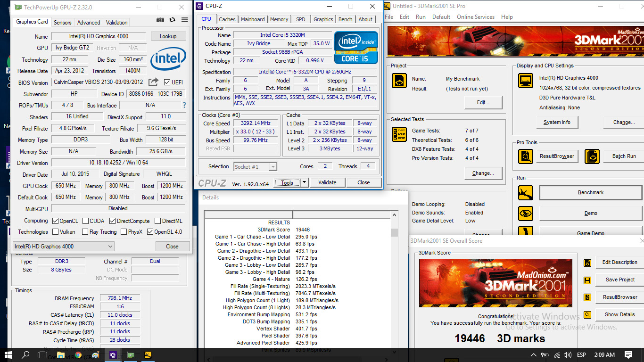Viewport: 644px width, 362px height.
Task: Click Selected Tests checklist icon
Action: (399, 134)
